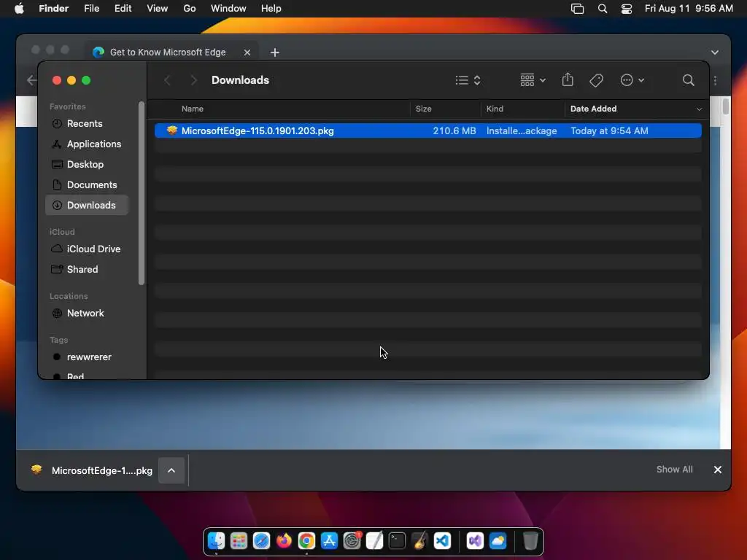Click the browser's back arrow behind Finder
This screenshot has height=560, width=747.
31,80
